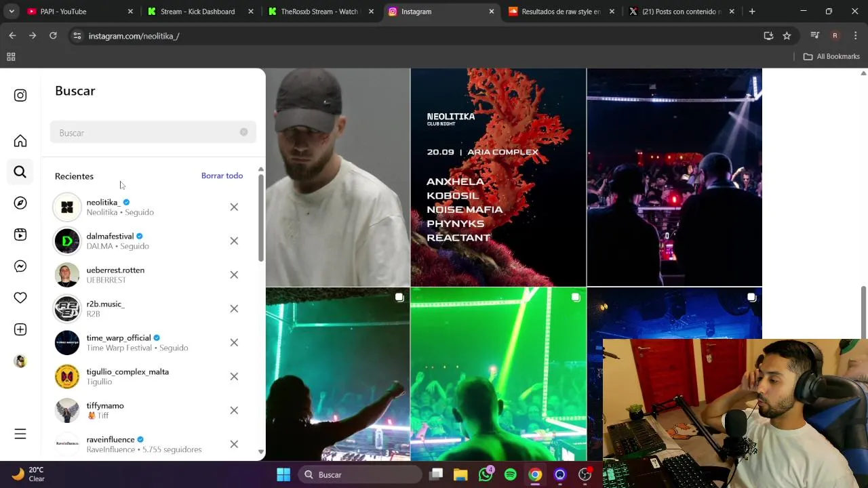Click Borrar todo to clear recents

[222, 176]
